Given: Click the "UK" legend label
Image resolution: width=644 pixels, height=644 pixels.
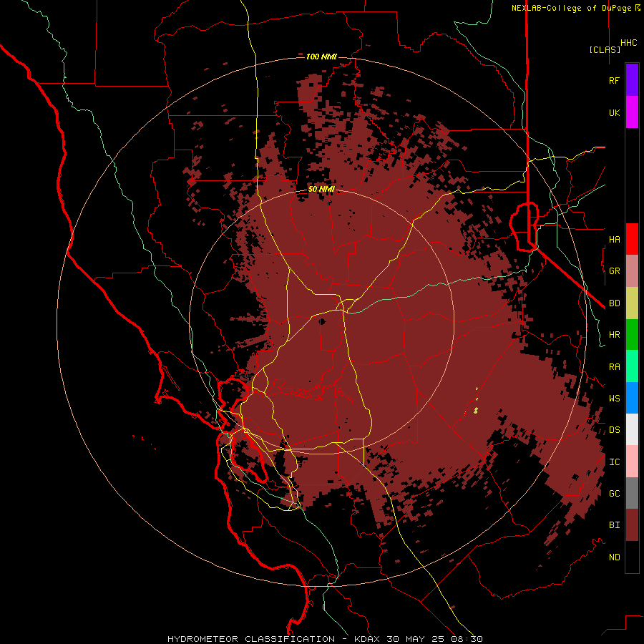Looking at the screenshot, I should point(614,112).
